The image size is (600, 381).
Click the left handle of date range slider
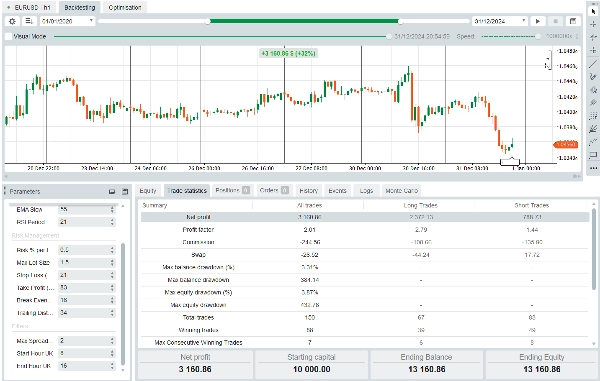[208, 21]
